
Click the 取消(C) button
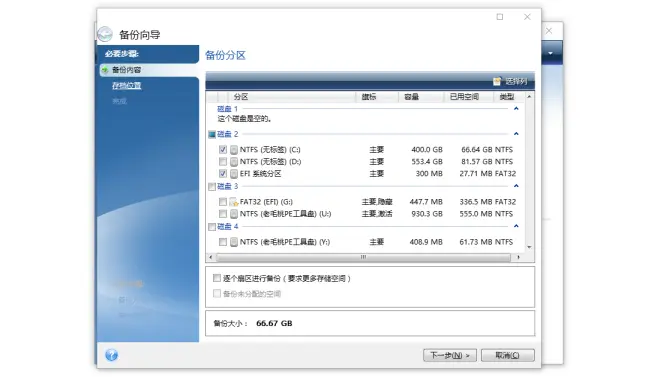pyautogui.click(x=508, y=355)
